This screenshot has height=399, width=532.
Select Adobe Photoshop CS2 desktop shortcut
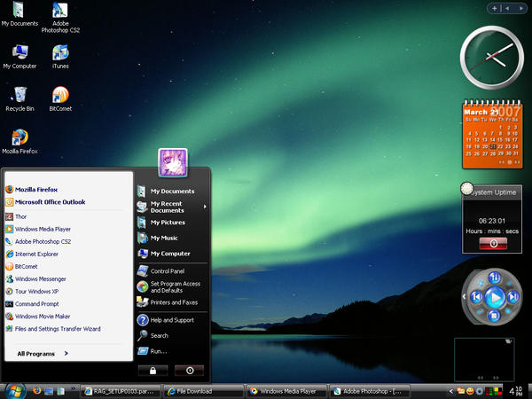tap(60, 17)
